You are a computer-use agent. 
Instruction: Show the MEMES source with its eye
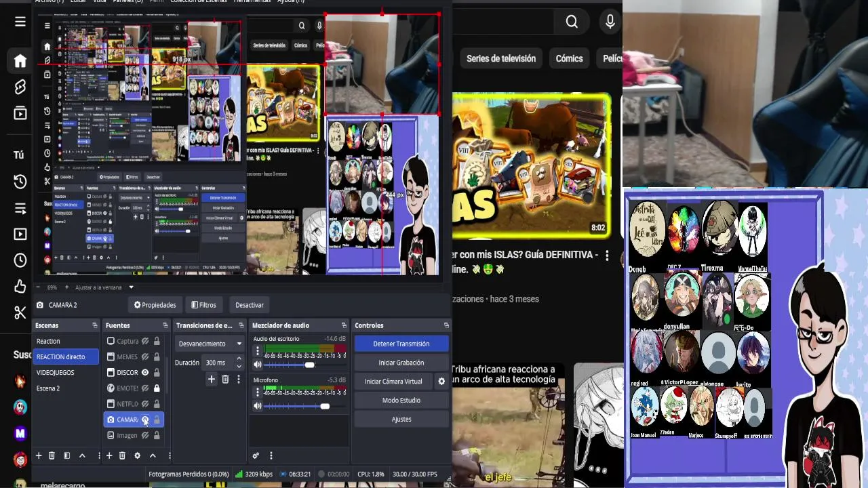point(145,357)
